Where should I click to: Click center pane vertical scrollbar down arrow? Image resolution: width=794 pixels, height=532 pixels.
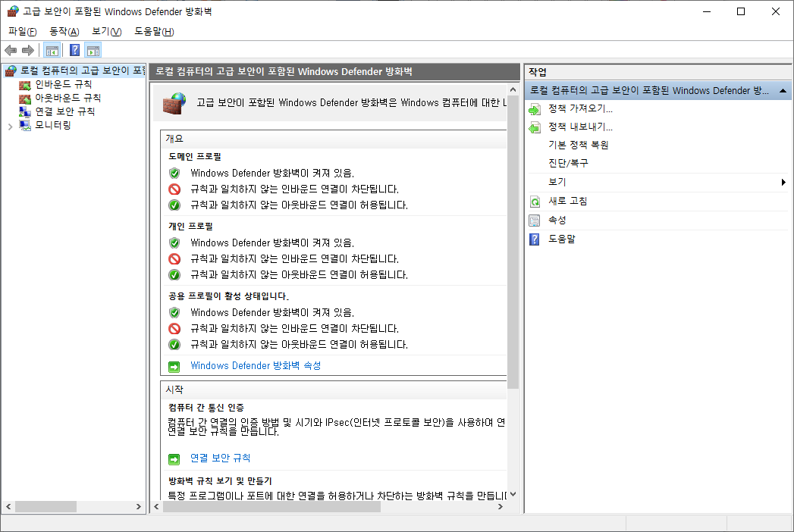[513, 495]
